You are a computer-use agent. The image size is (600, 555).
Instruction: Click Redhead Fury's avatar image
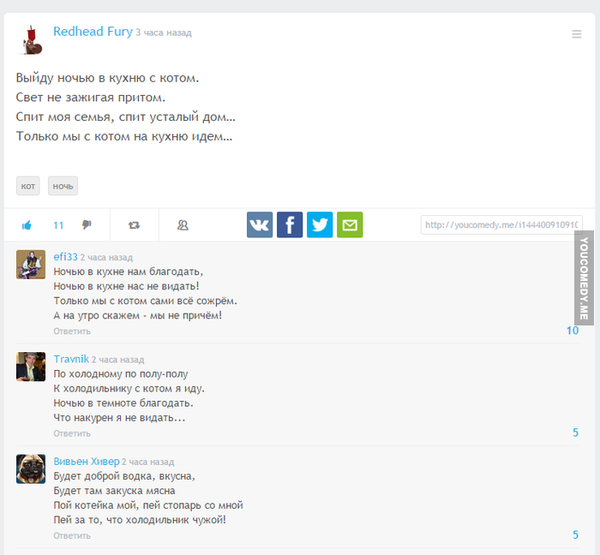(32, 40)
